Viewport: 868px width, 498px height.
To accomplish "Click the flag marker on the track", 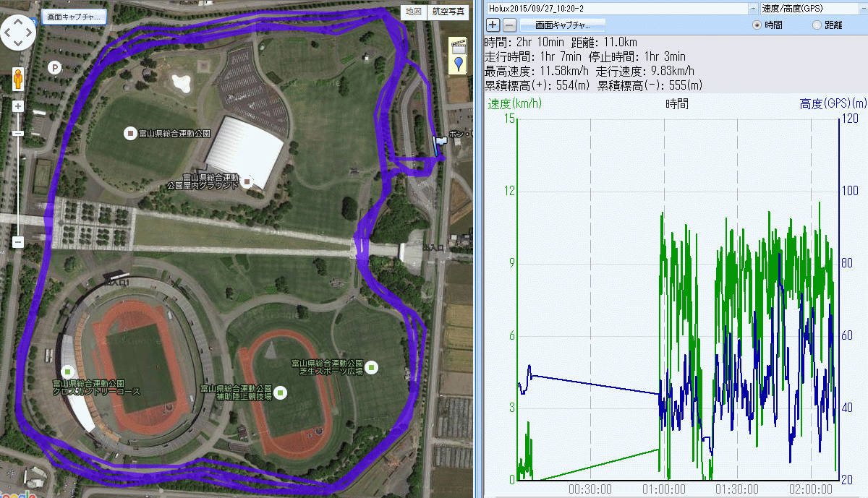I will [439, 142].
